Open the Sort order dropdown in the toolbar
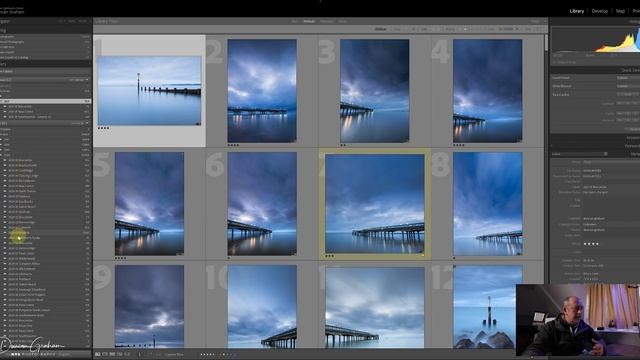This screenshot has width=640, height=360. point(174,354)
